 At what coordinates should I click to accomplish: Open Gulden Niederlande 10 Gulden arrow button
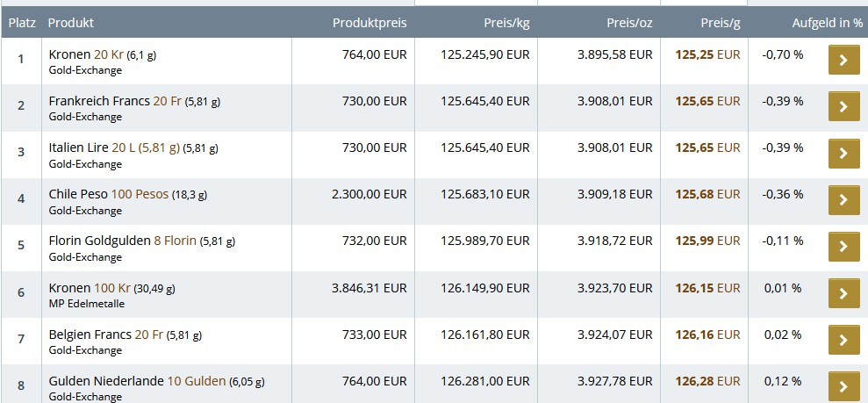[843, 386]
